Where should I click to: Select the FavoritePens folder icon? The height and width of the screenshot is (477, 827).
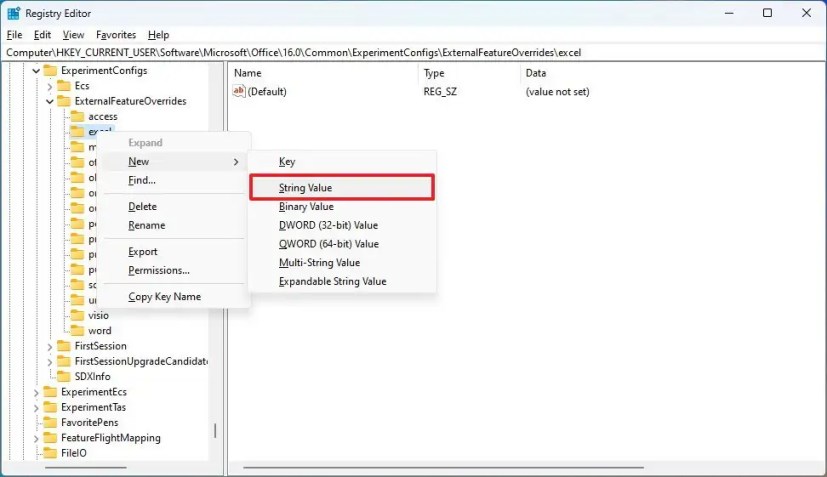pyautogui.click(x=50, y=422)
